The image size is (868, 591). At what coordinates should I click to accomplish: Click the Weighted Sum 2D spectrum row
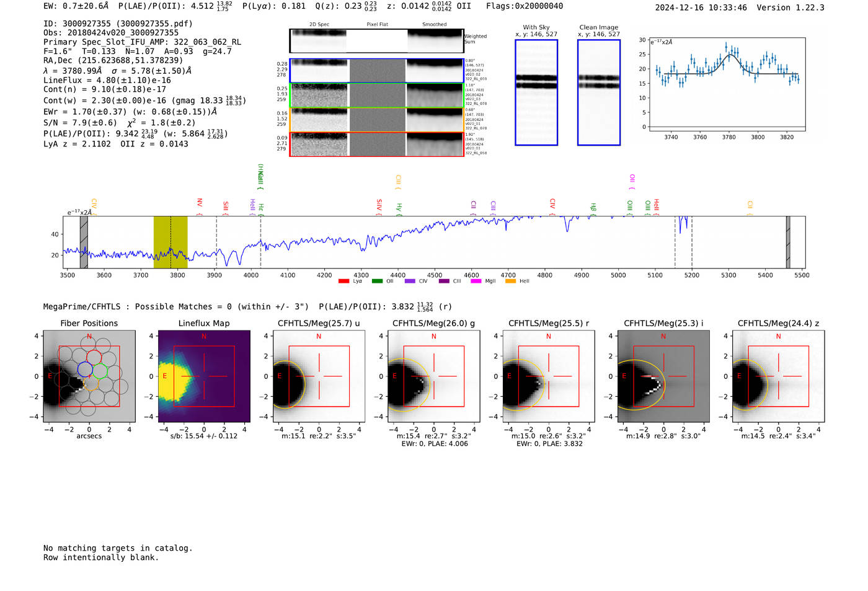tap(376, 41)
